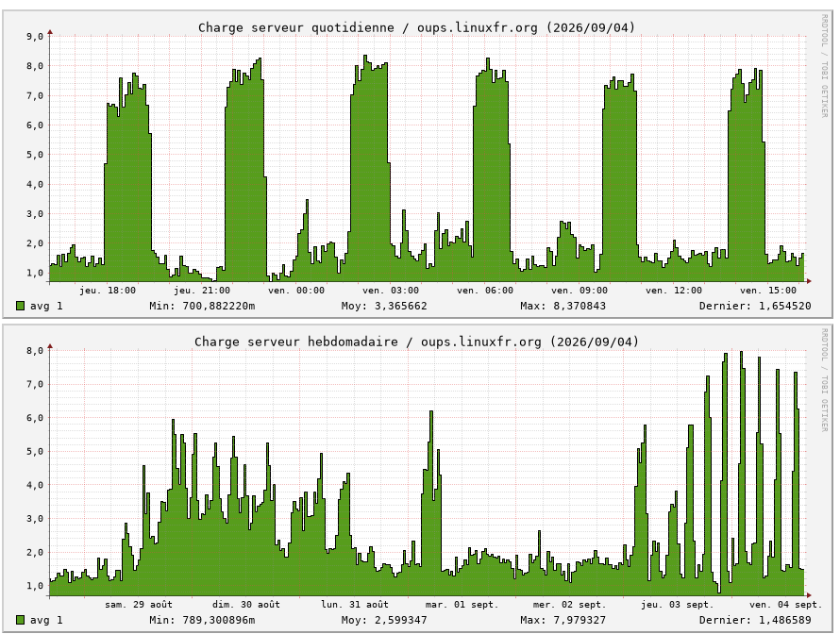Select 'Max: 7,979327' value text
Screen dimensions: 840x634
click(563, 620)
